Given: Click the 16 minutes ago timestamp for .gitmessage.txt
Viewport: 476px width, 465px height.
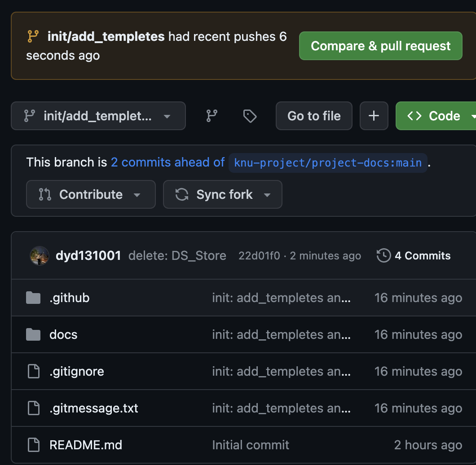Looking at the screenshot, I should coord(419,408).
